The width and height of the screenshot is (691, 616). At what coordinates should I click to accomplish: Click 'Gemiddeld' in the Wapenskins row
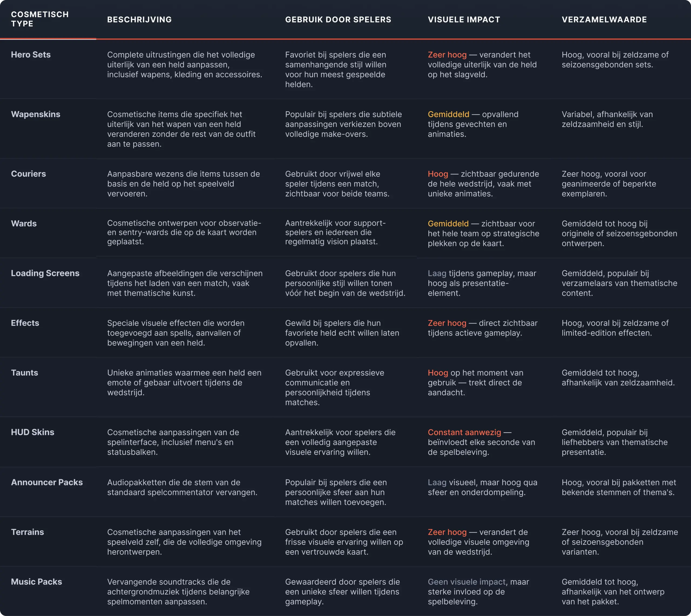point(449,114)
